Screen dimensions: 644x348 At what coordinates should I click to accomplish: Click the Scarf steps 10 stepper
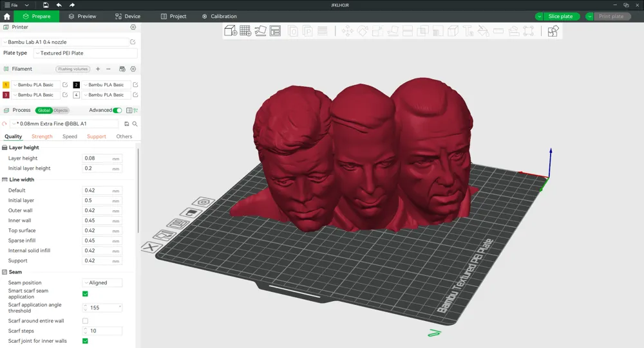coord(102,331)
